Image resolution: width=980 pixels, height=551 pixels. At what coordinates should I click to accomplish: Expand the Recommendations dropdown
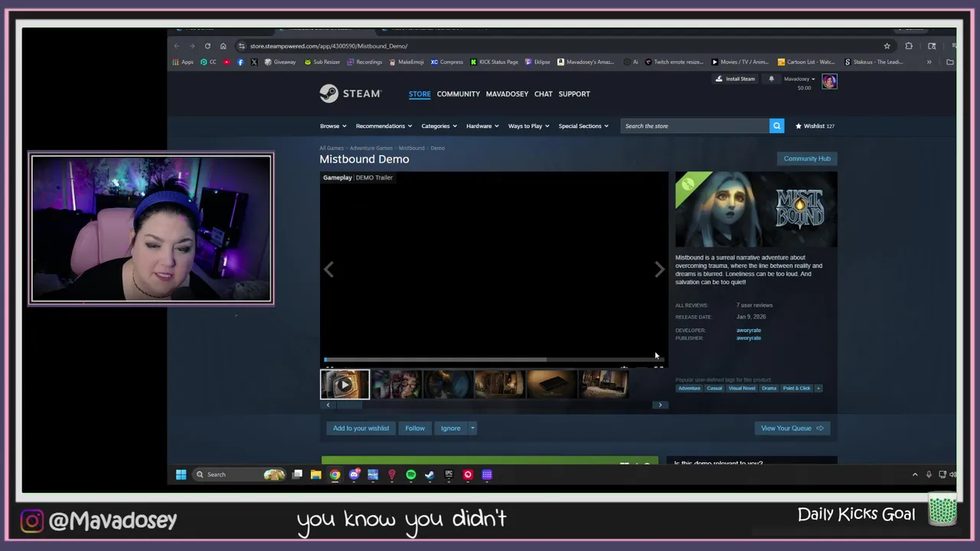pos(384,126)
